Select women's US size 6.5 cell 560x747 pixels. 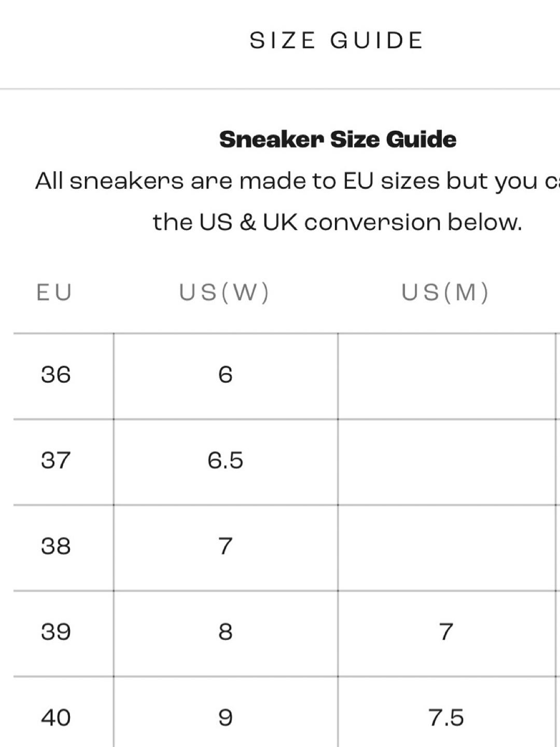pos(226,460)
